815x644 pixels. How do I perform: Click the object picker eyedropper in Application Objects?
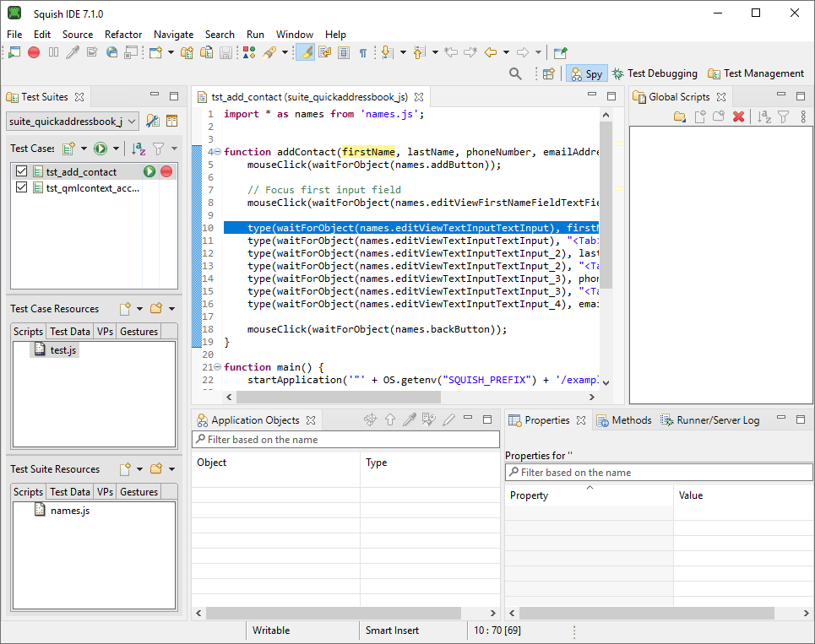pyautogui.click(x=409, y=419)
